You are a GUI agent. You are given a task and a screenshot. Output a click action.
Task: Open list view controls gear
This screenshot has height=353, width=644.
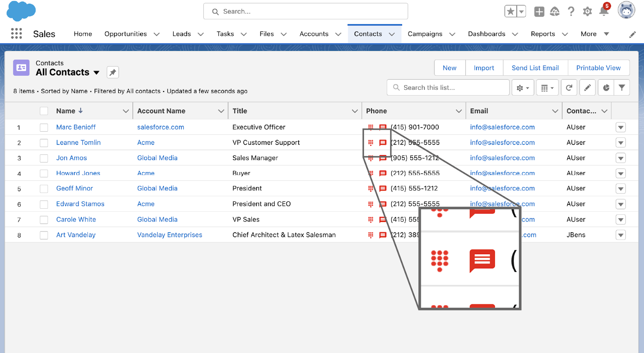pos(523,87)
